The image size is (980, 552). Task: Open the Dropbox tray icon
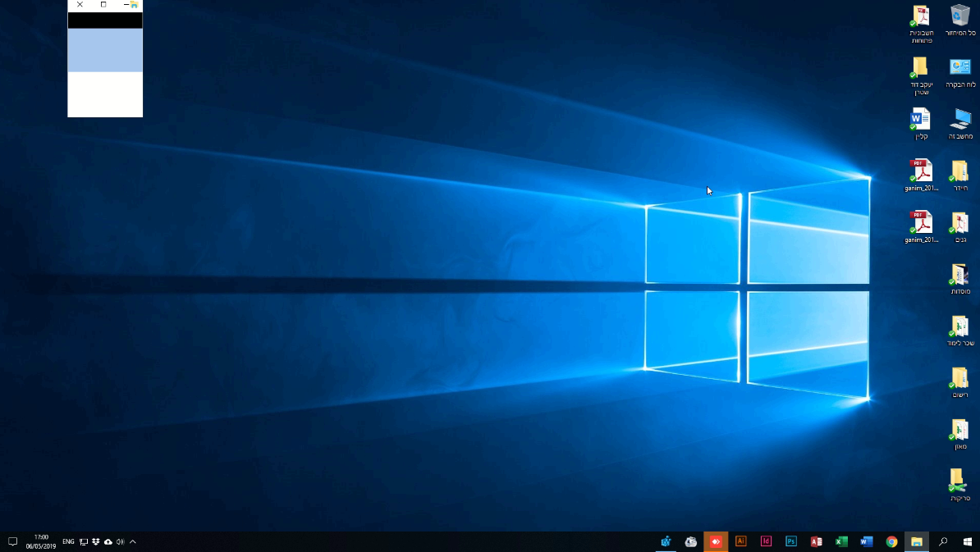[96, 541]
